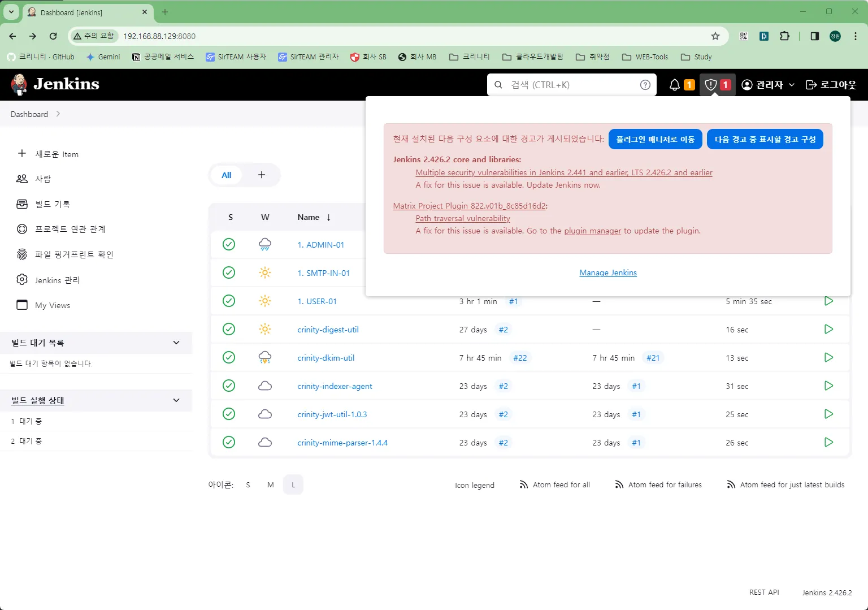This screenshot has height=610, width=868.
Task: Click RSS icon for Atom feed for all
Action: coord(524,484)
